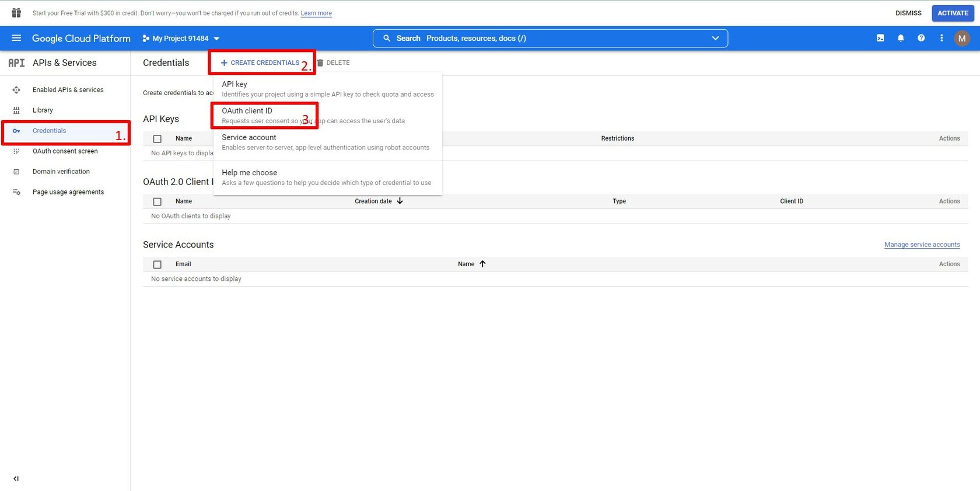
Task: Follow the Learn more link
Action: coord(316,13)
